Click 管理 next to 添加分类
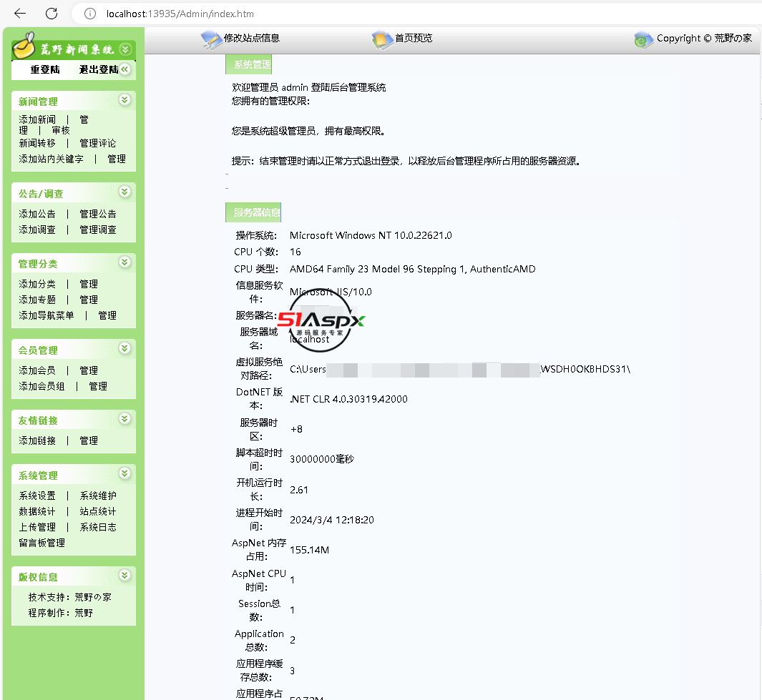The image size is (762, 700). (89, 284)
